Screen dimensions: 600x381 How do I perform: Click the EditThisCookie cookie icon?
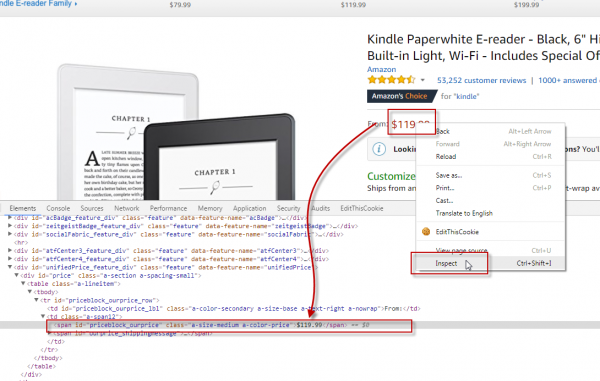[x=426, y=231]
